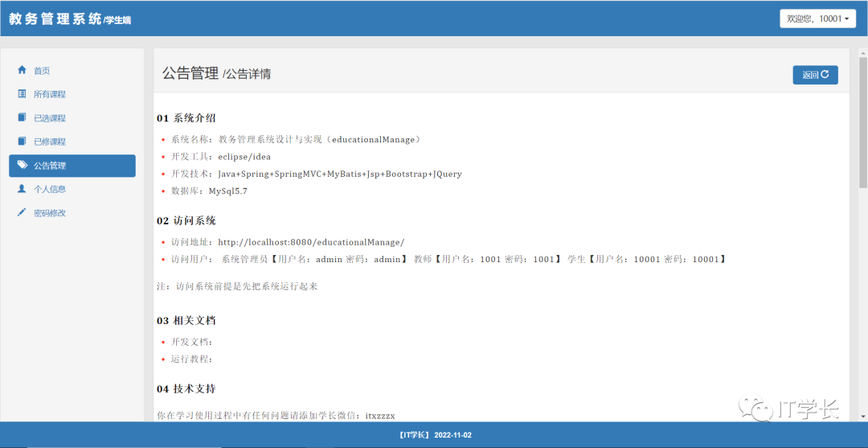Click the 04 技术支持 heading
Screen dimensions: 868x448
click(x=186, y=388)
